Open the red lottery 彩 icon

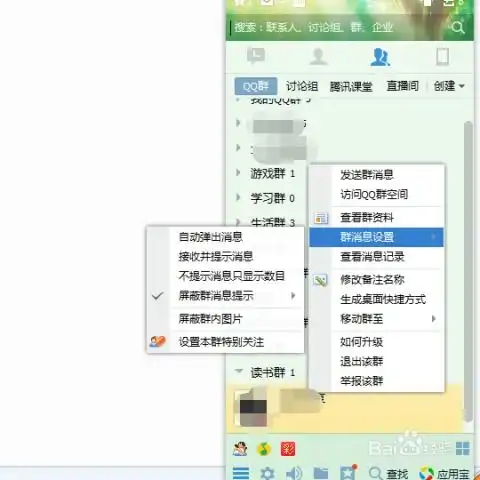pos(288,449)
